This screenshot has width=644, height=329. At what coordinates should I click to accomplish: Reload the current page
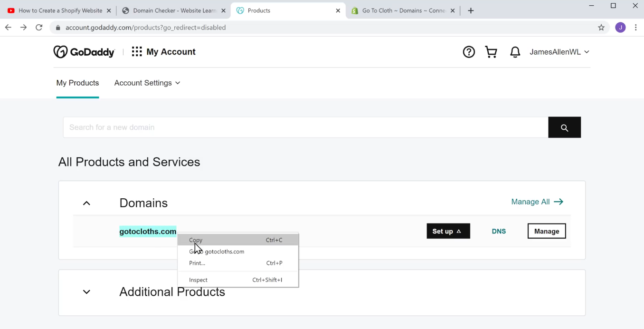click(x=39, y=28)
